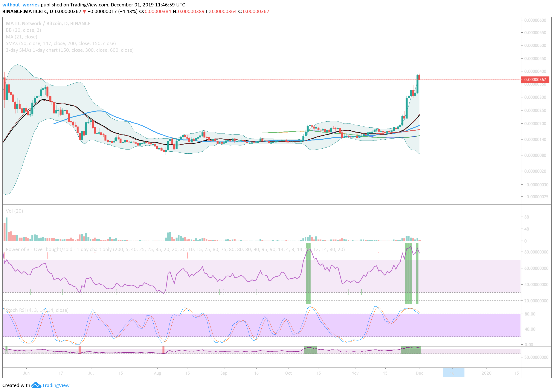Click the 0.00000450 price axis label
This screenshot has height=392, width=554.
point(535,59)
